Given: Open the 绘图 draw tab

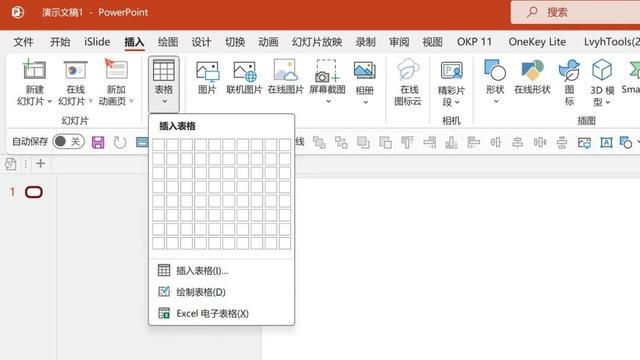Looking at the screenshot, I should coord(168,42).
